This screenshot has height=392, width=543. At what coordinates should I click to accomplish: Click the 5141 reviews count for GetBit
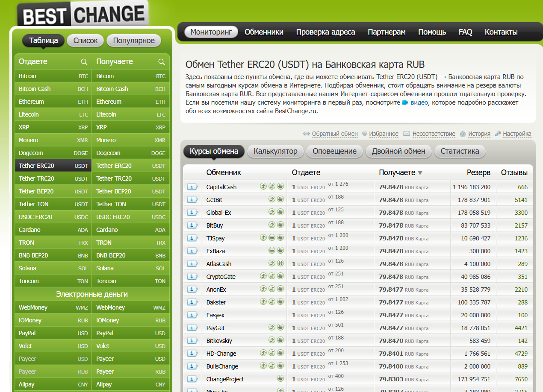(x=521, y=200)
